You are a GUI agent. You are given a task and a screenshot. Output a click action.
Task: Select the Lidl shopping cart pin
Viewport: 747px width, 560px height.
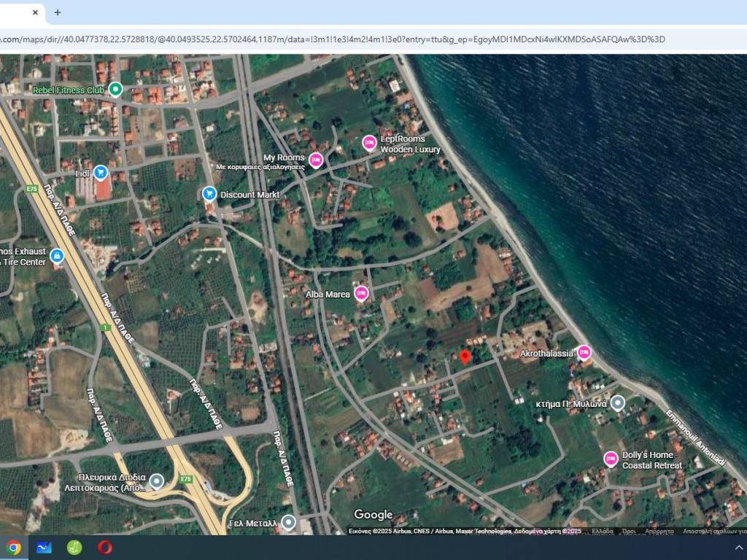101,173
